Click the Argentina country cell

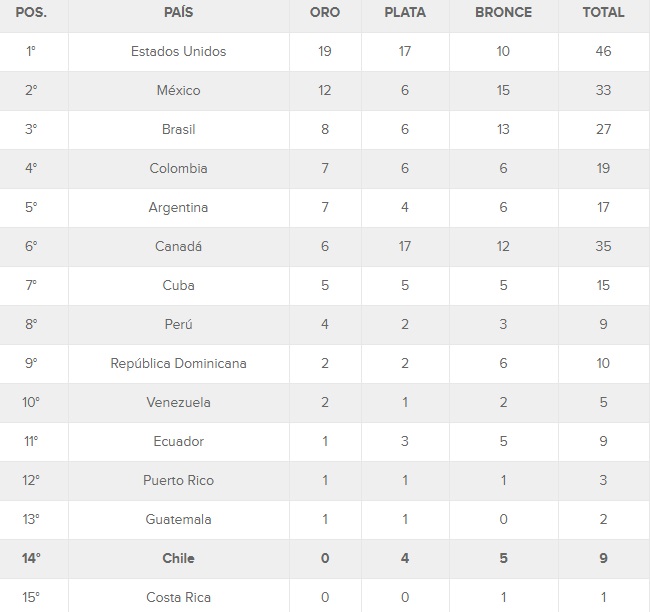(x=178, y=207)
